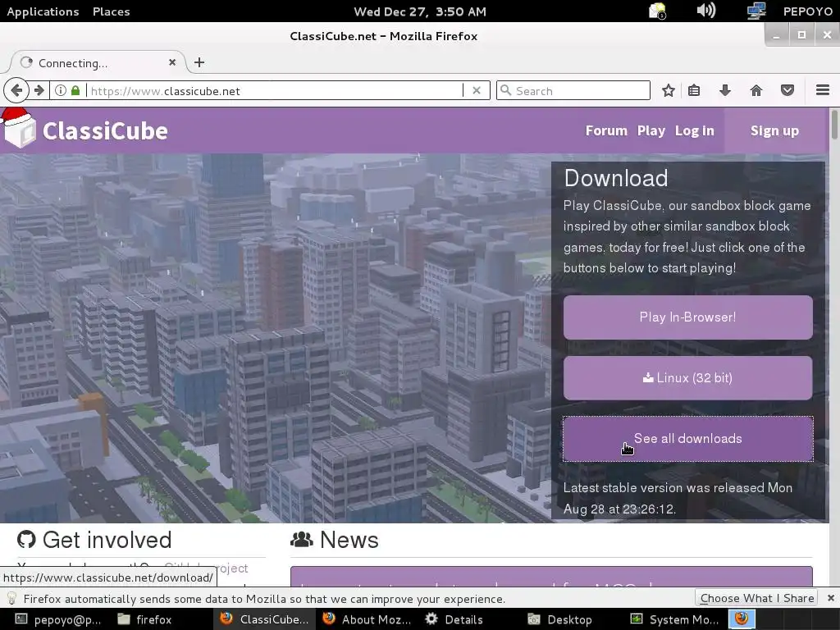840x630 pixels.
Task: Click the Sign up button
Action: [774, 130]
